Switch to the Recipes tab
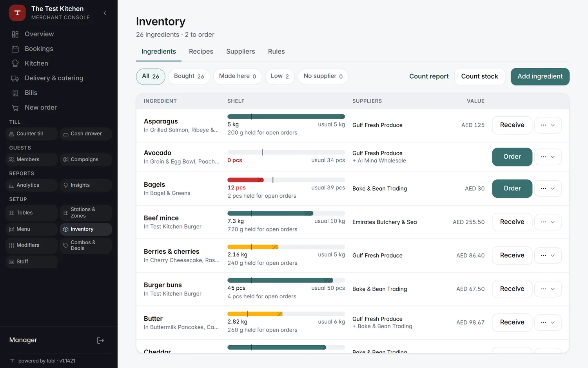Viewport: 588px width, 368px height. click(x=201, y=52)
